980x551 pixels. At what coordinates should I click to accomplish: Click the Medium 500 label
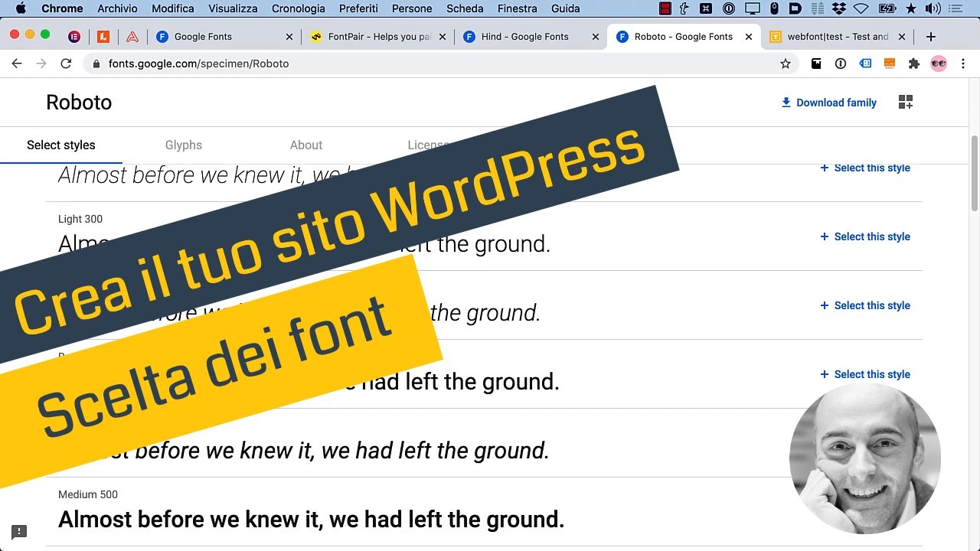click(x=88, y=494)
